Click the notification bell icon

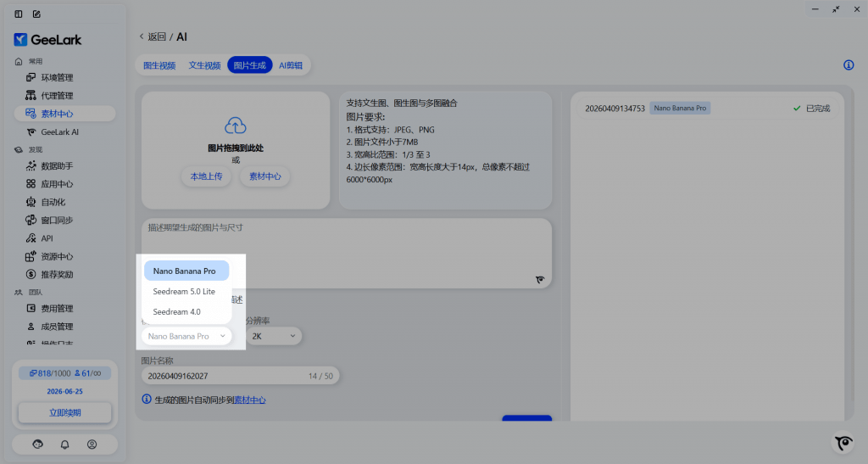point(65,444)
